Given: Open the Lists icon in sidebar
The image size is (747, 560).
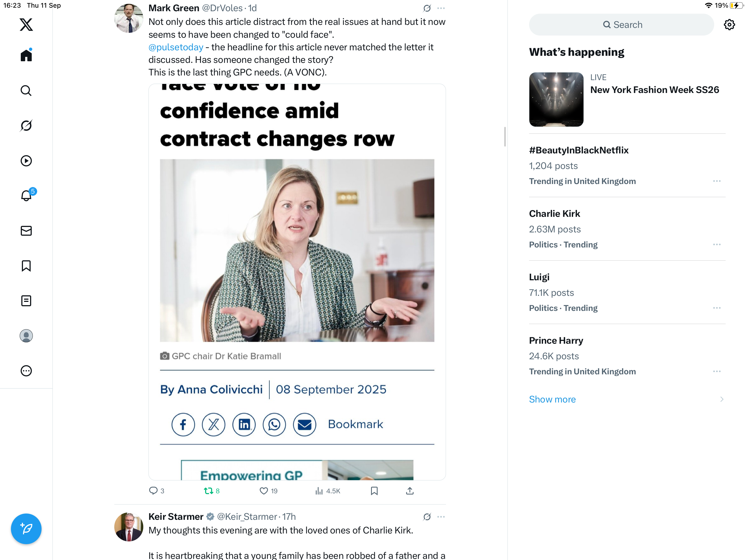Looking at the screenshot, I should click(26, 301).
